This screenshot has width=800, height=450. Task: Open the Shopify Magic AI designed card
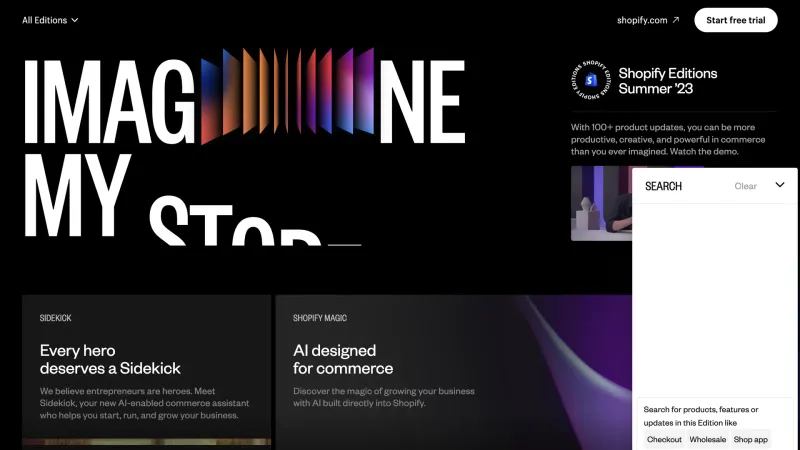click(x=454, y=372)
